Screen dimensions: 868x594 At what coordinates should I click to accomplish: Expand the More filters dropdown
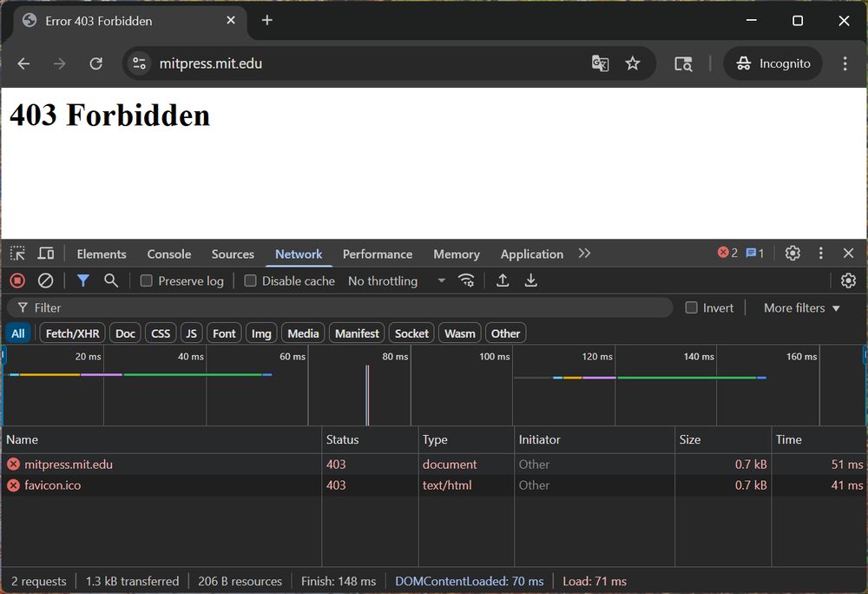coord(801,307)
